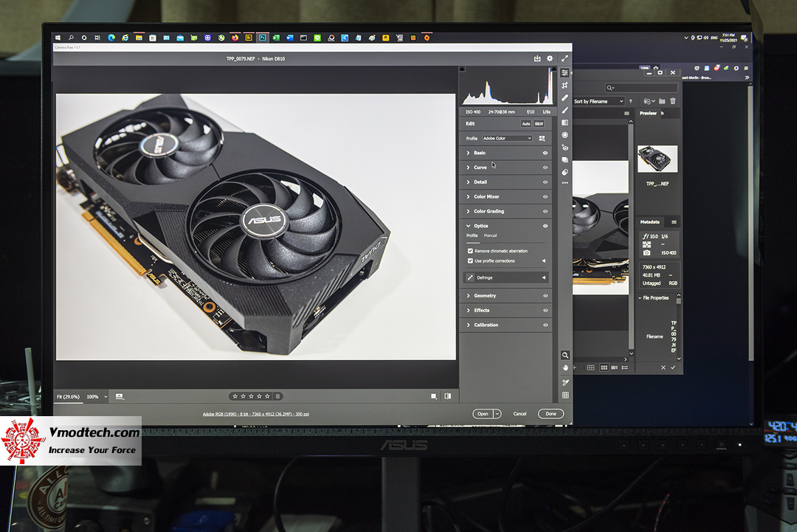797x532 pixels.
Task: Toggle visibility of Detail panel edits
Action: pyautogui.click(x=545, y=182)
